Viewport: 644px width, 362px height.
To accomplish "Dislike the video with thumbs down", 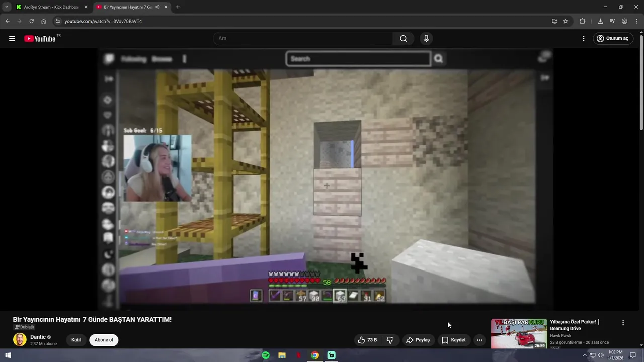I will [390, 340].
